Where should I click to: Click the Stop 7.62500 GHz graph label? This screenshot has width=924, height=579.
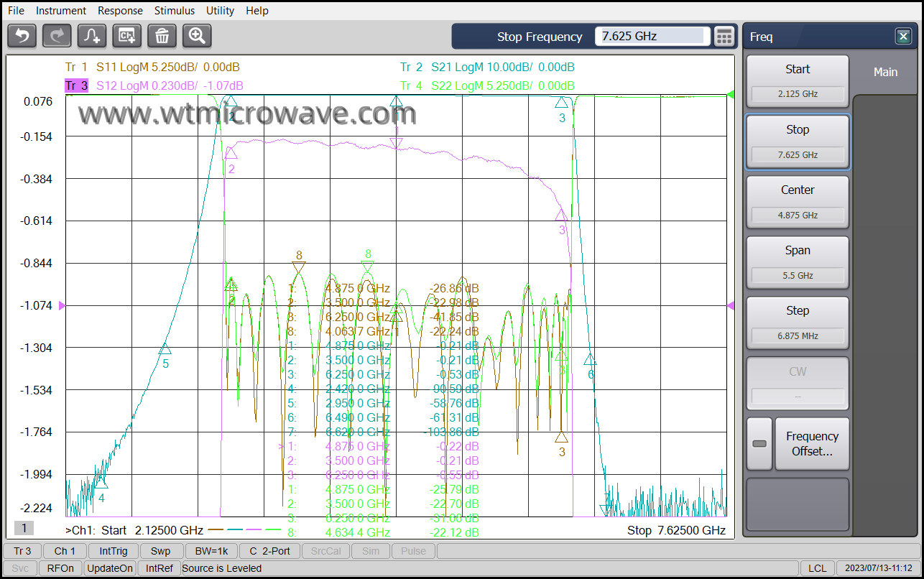point(676,530)
